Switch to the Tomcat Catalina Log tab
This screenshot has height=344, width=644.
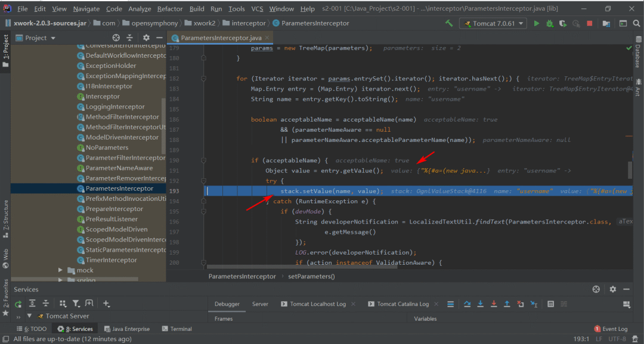(x=402, y=304)
